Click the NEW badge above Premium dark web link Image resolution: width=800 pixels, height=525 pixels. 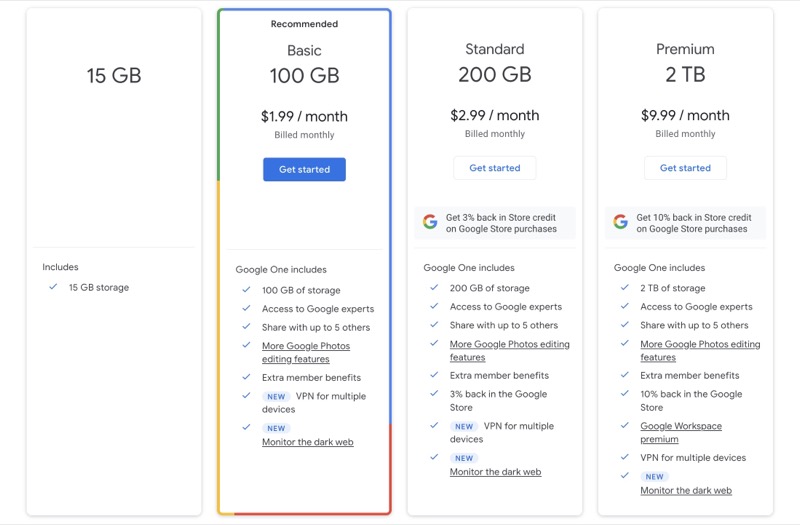click(654, 477)
